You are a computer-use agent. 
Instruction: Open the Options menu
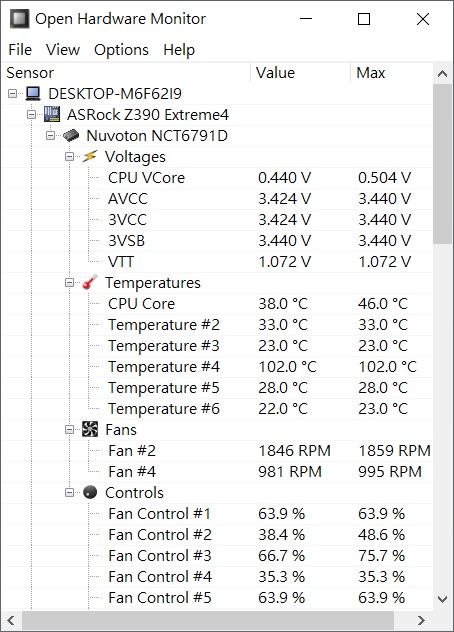click(x=121, y=50)
